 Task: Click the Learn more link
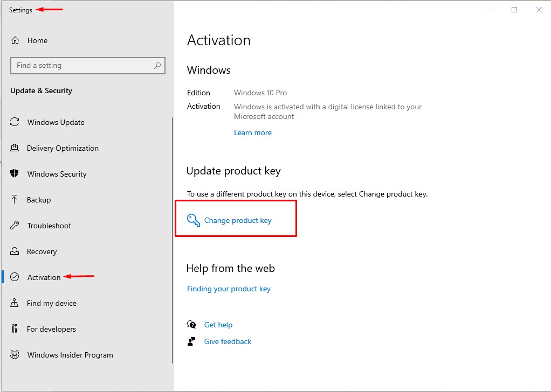coord(253,132)
